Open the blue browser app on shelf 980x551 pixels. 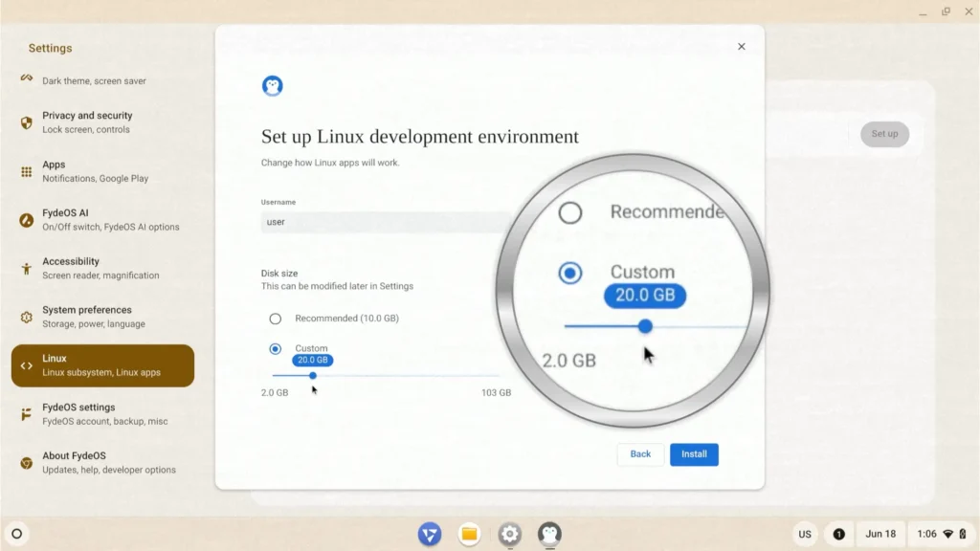(x=430, y=534)
